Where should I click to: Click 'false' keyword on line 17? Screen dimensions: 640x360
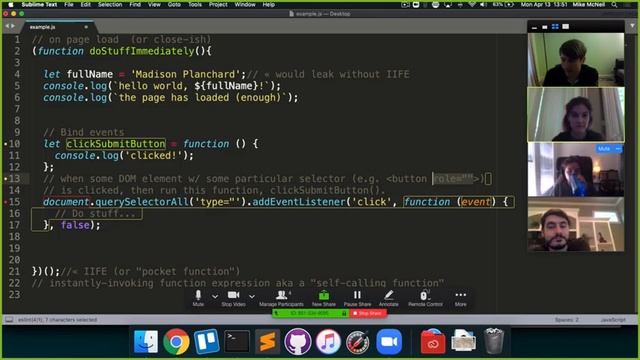75,225
